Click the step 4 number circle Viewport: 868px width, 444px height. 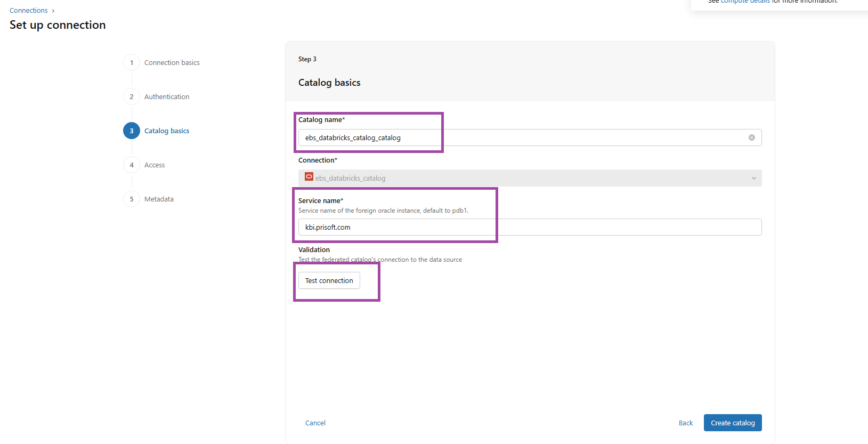coord(132,165)
